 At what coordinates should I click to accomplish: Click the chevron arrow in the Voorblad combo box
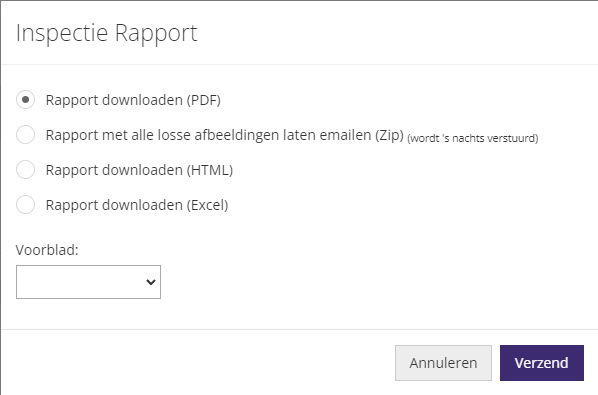pyautogui.click(x=151, y=282)
